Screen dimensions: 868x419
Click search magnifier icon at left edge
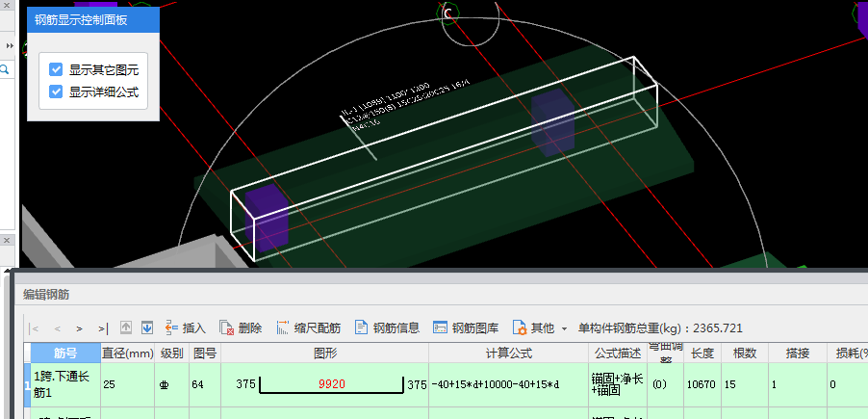coord(5,69)
